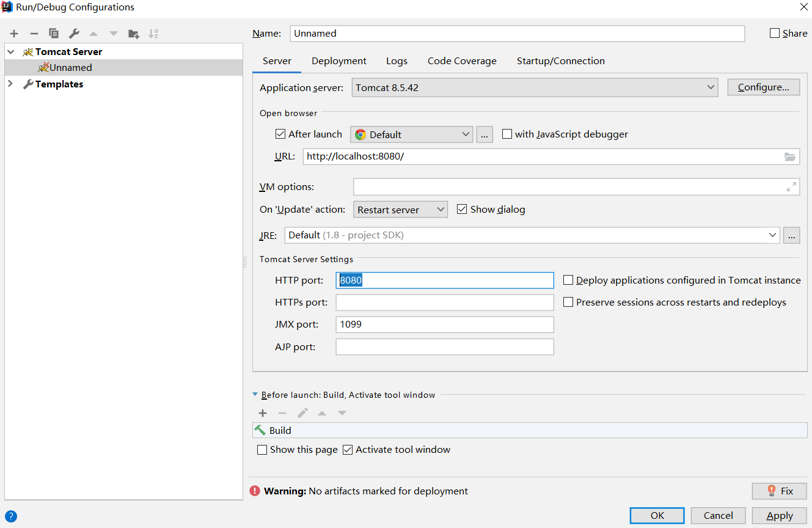Click IntelliJ IDEA icon in title bar

click(x=7, y=7)
